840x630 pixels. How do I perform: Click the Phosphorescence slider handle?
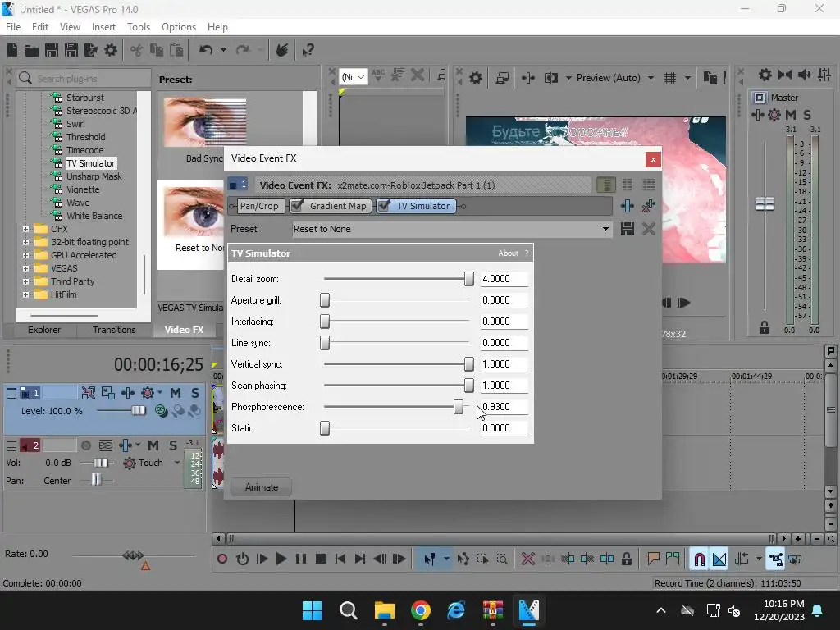click(x=458, y=407)
